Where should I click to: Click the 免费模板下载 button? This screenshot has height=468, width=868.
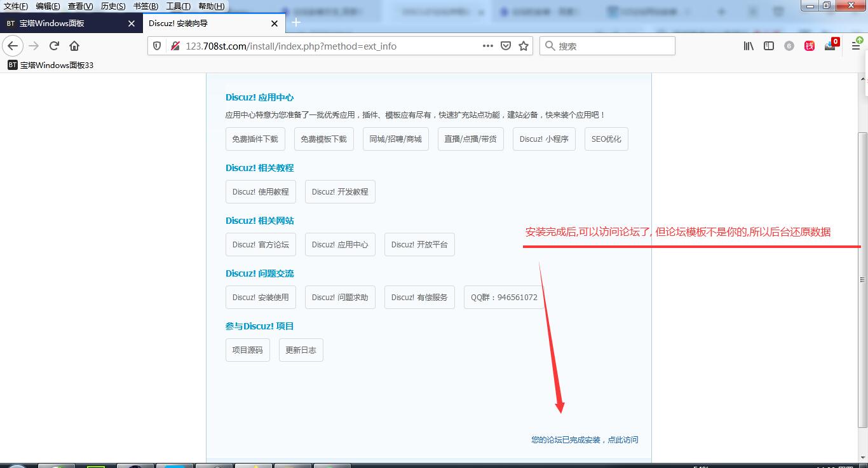(323, 139)
